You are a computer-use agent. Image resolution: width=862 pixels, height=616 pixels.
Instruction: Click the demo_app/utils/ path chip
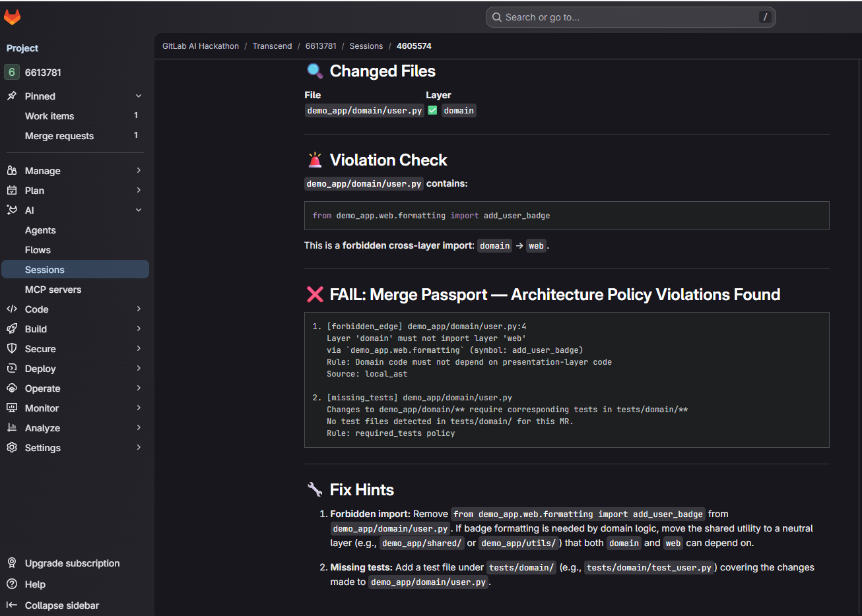pos(519,543)
